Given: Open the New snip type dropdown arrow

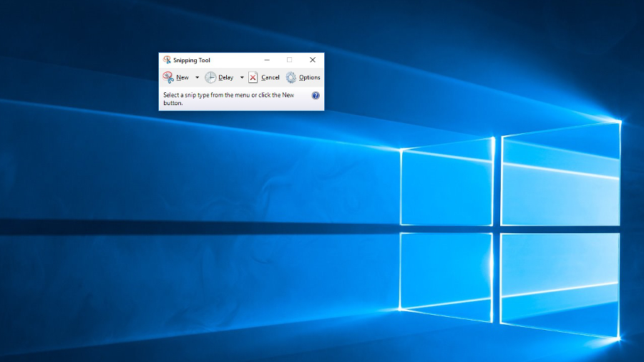Looking at the screenshot, I should point(197,77).
